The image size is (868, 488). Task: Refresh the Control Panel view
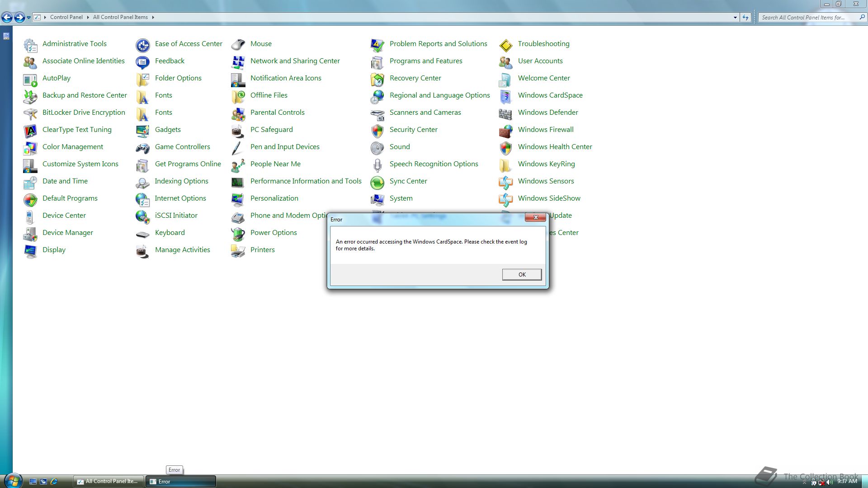pos(745,18)
